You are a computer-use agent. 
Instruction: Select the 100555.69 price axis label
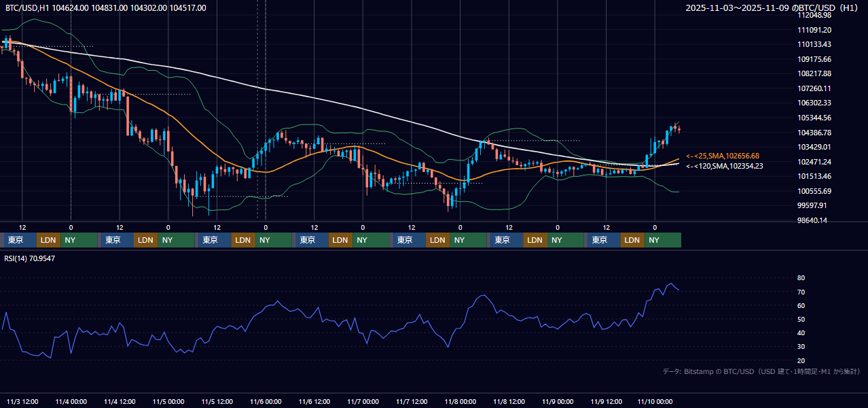(814, 191)
